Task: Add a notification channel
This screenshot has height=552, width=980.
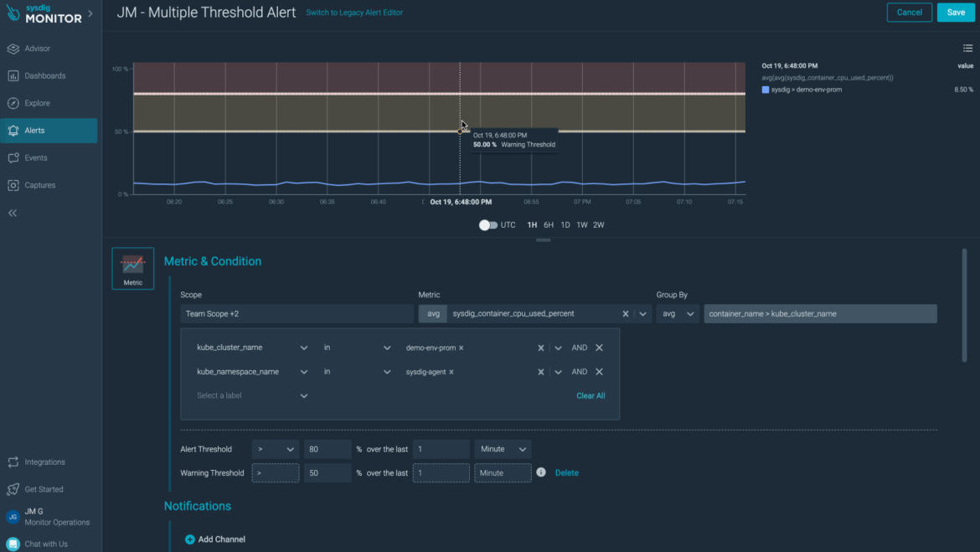Action: click(x=215, y=539)
